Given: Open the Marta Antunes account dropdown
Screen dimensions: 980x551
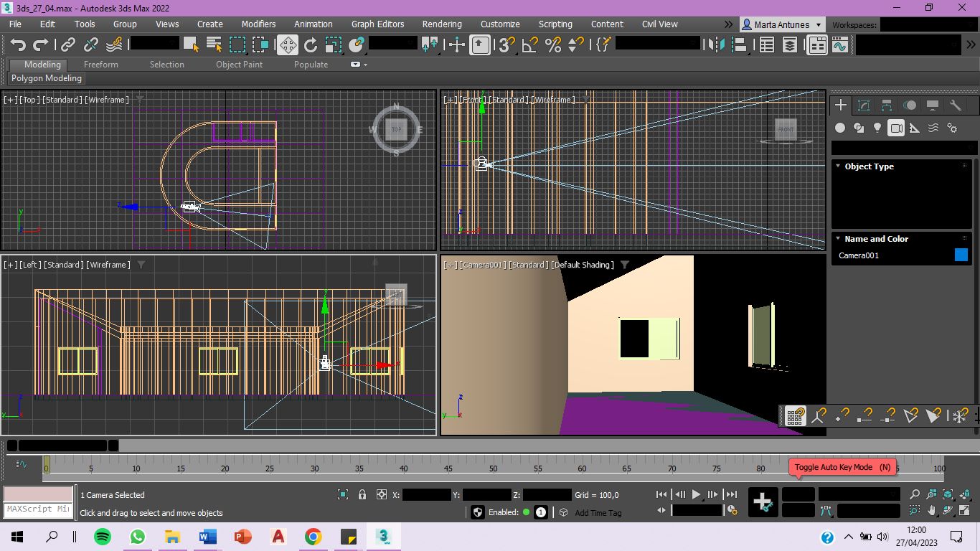Looking at the screenshot, I should [782, 24].
